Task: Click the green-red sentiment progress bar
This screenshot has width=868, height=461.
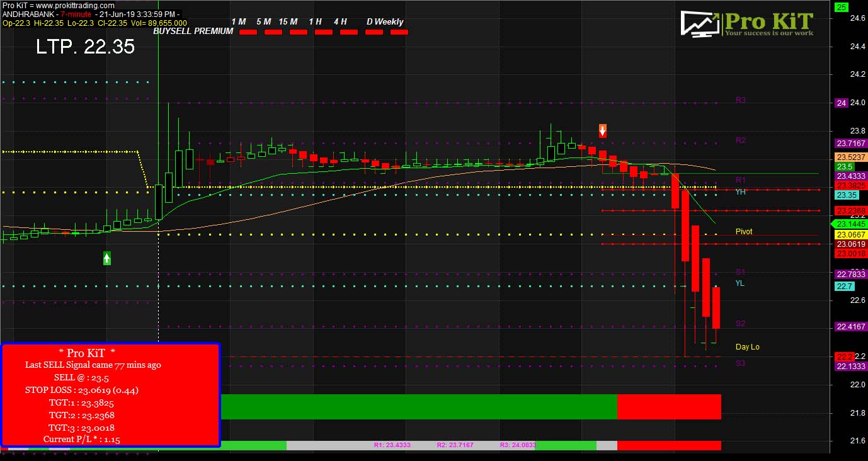Action: coord(472,406)
